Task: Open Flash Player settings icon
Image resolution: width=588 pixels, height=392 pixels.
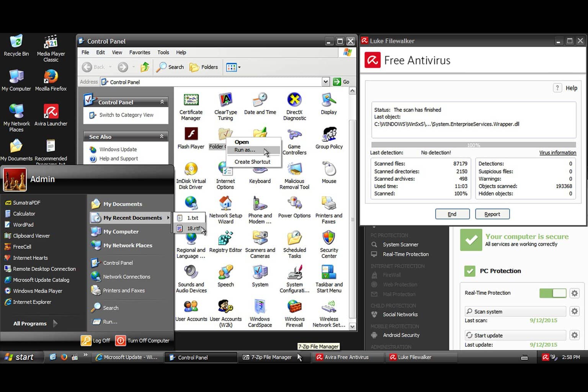Action: (191, 138)
